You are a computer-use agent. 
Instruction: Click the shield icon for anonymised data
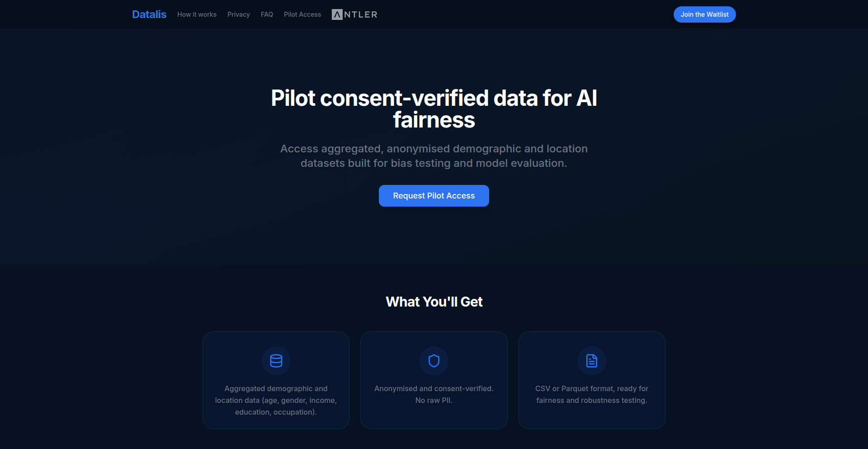434,361
